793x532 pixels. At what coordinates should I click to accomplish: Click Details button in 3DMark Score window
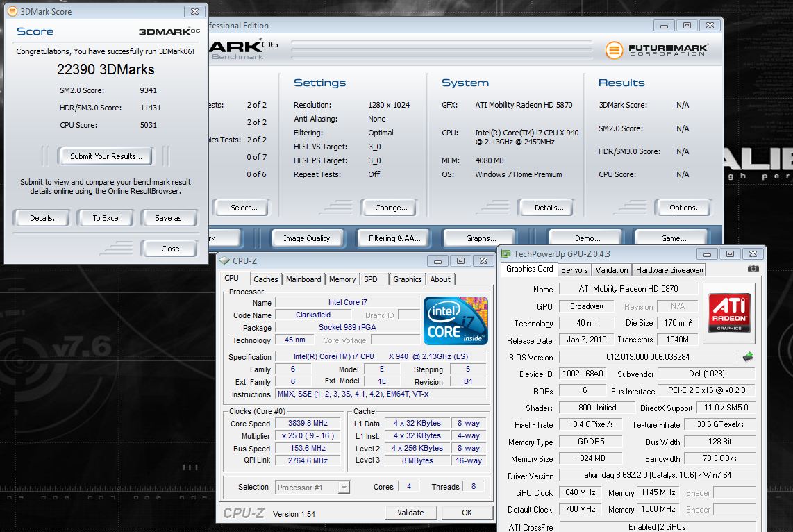pos(44,218)
